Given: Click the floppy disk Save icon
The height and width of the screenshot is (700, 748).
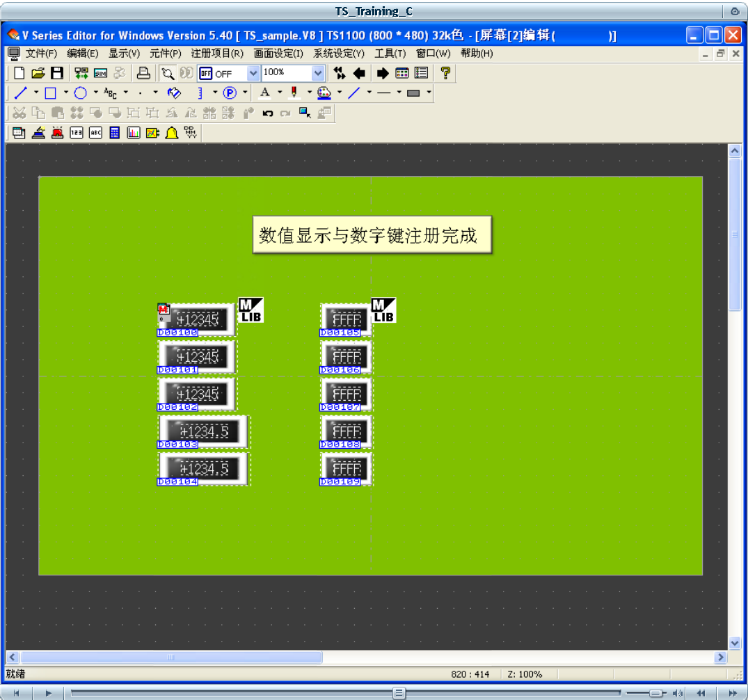Looking at the screenshot, I should point(57,73).
